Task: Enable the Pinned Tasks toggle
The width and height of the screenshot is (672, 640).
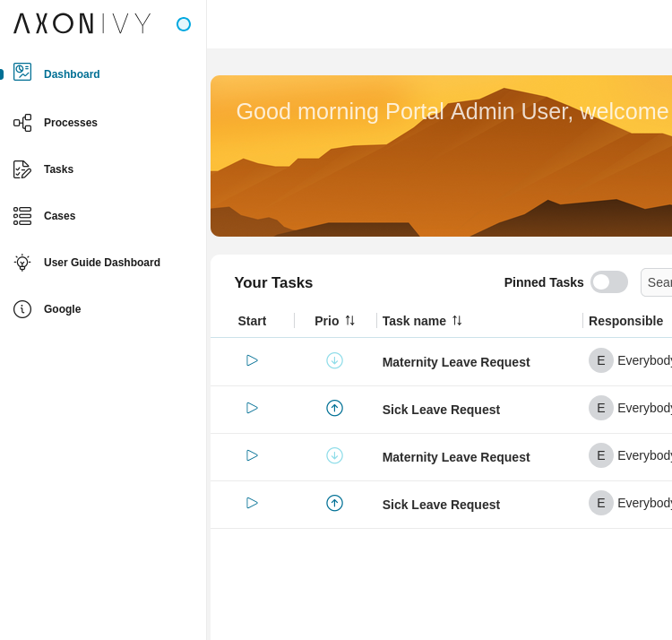Action: pyautogui.click(x=608, y=282)
